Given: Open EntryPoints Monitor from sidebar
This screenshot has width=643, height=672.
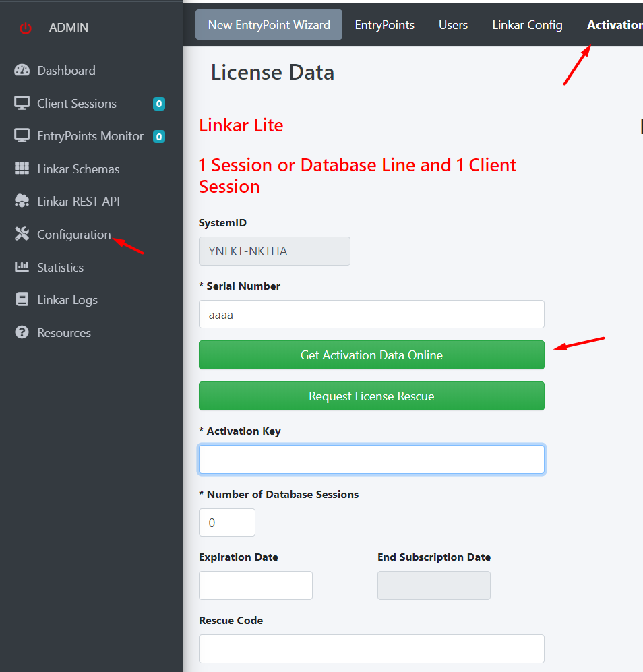Looking at the screenshot, I should (x=90, y=136).
